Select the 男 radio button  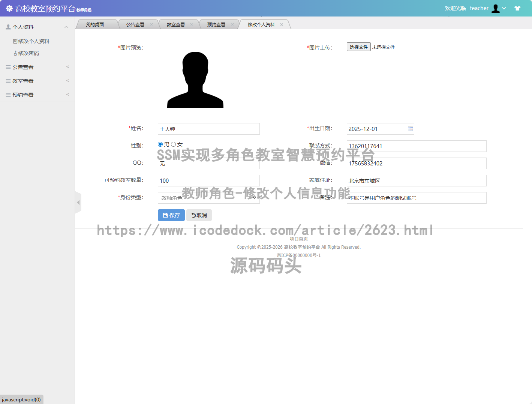pos(160,144)
